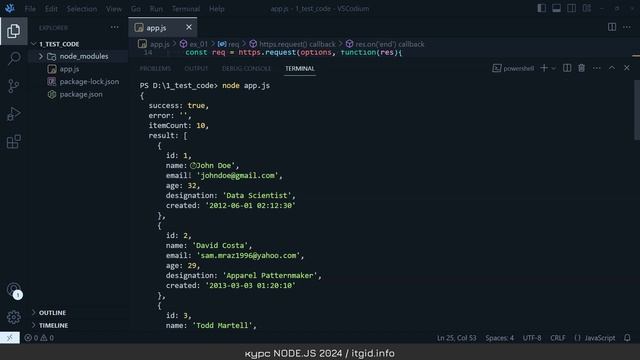The height and width of the screenshot is (360, 640).
Task: Open terminal launch profile dropdown
Action: pos(553,68)
